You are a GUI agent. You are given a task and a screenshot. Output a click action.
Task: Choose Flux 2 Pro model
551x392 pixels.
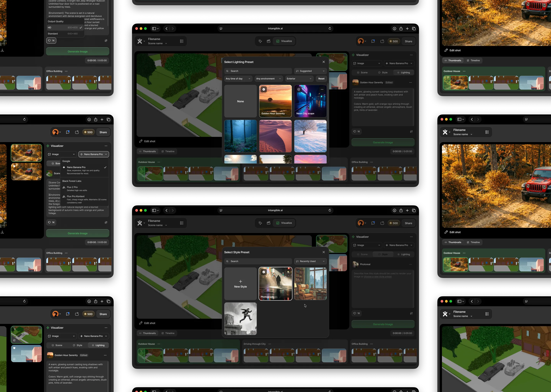coord(84,189)
